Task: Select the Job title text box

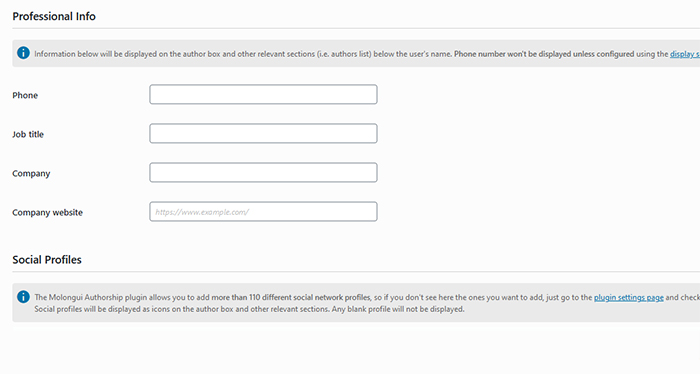Action: (263, 133)
